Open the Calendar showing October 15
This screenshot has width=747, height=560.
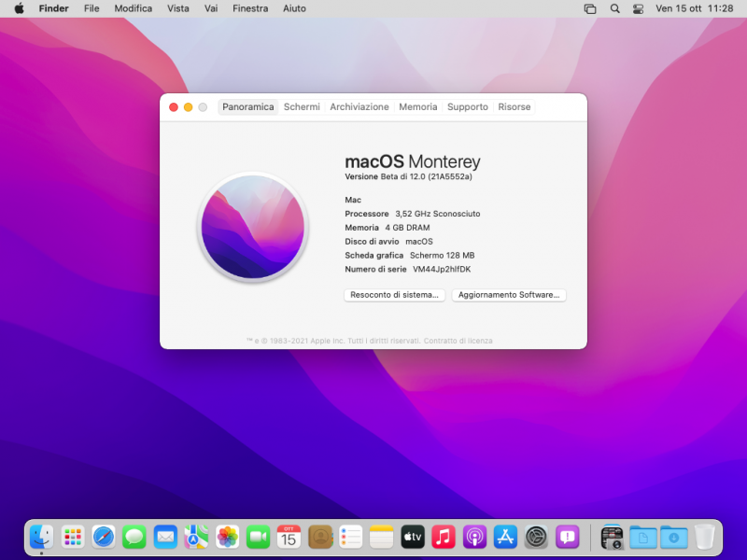click(x=289, y=537)
